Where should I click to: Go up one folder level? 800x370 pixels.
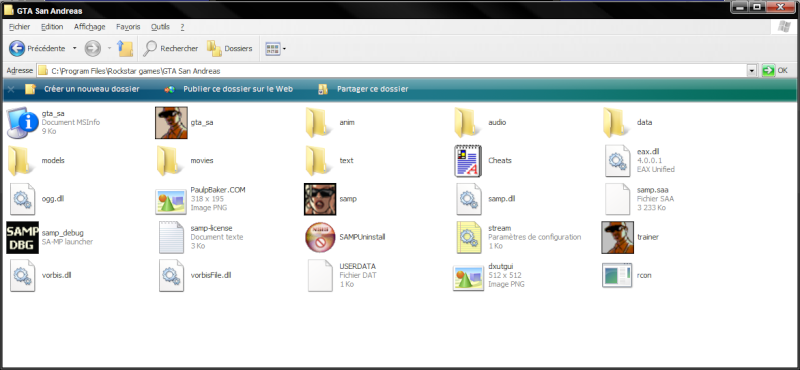pyautogui.click(x=125, y=48)
